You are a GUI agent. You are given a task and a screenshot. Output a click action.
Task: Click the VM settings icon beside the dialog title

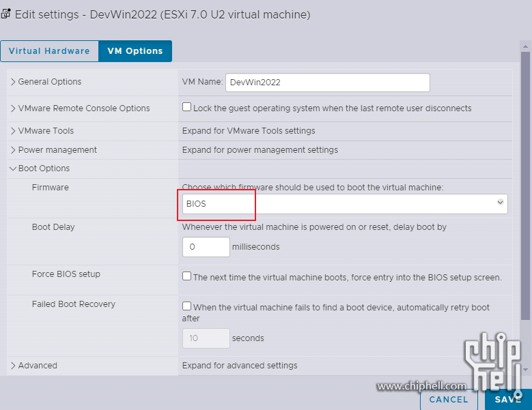pyautogui.click(x=5, y=14)
